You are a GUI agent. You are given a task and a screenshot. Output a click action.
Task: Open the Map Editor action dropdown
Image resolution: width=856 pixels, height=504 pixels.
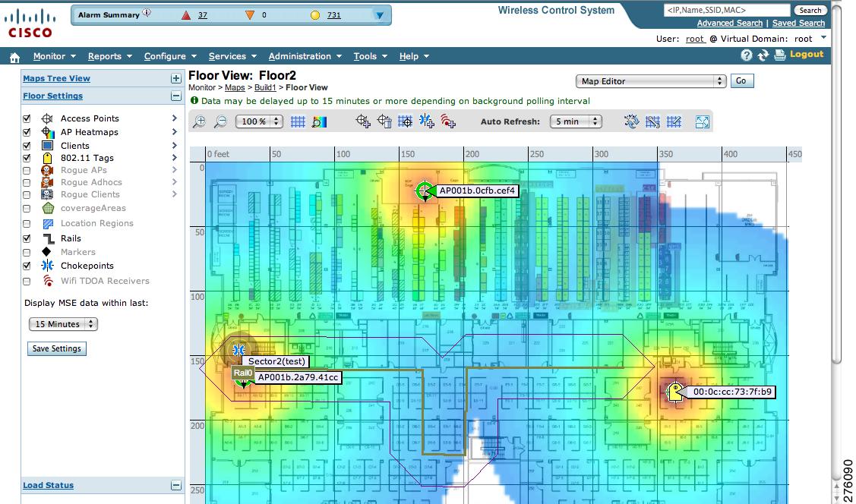click(x=651, y=81)
